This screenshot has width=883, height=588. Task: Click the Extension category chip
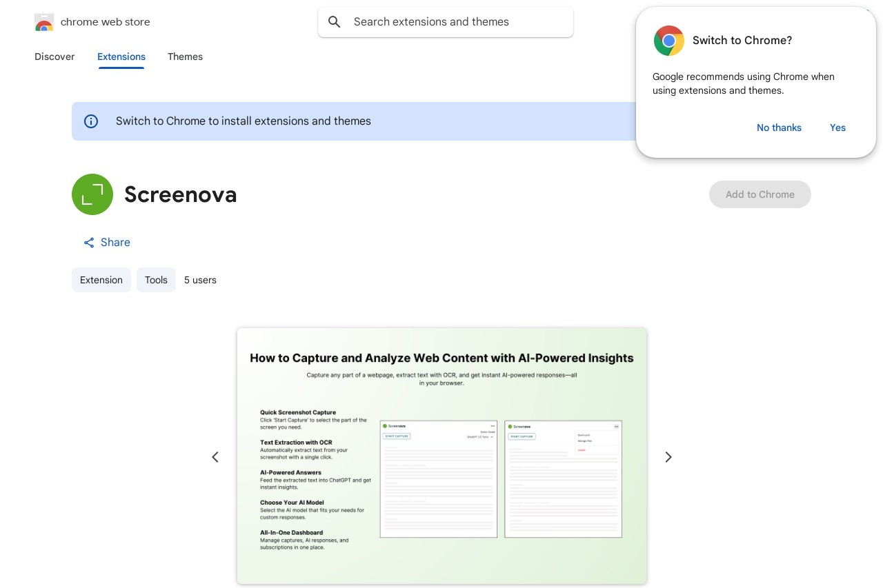coord(101,280)
